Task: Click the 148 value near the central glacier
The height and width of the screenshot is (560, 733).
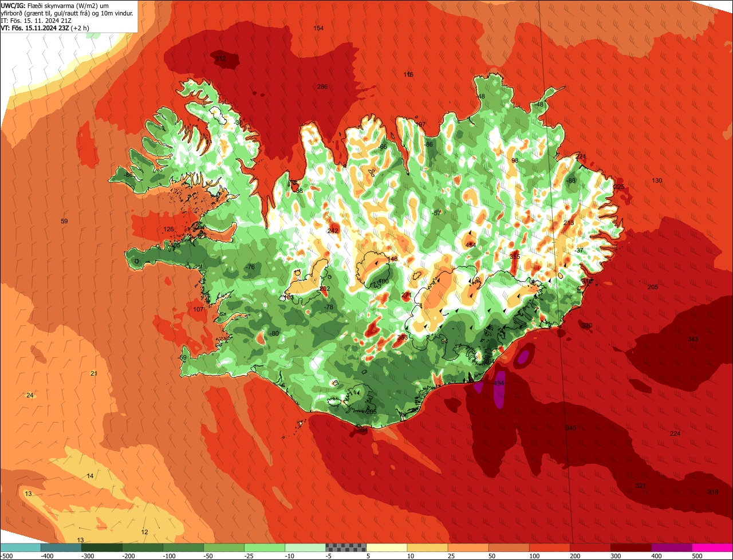Action: 392,259
